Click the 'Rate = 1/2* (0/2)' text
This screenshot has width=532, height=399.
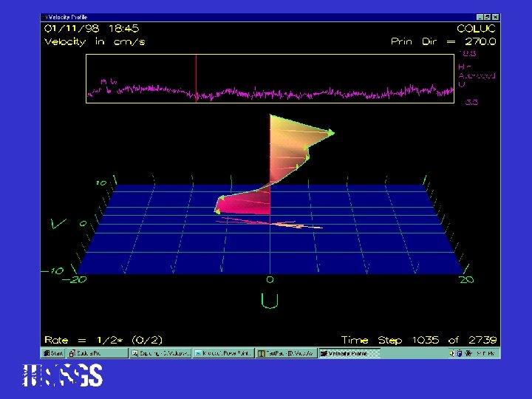(103, 340)
